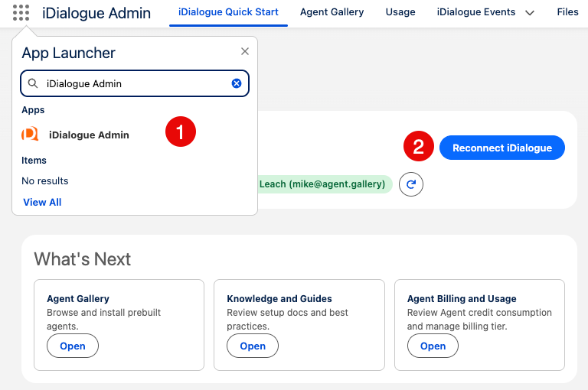Click the iDialogue Admin app name header
Viewport: 588px width, 390px height.
coord(96,13)
